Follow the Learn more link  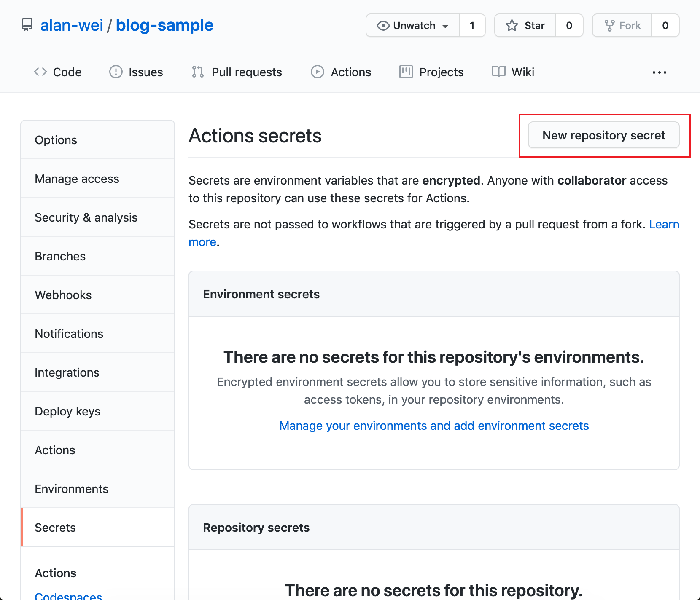[664, 224]
